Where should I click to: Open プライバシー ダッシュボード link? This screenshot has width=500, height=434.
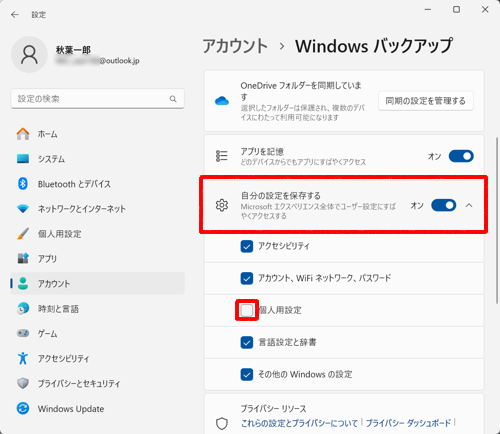point(408,423)
